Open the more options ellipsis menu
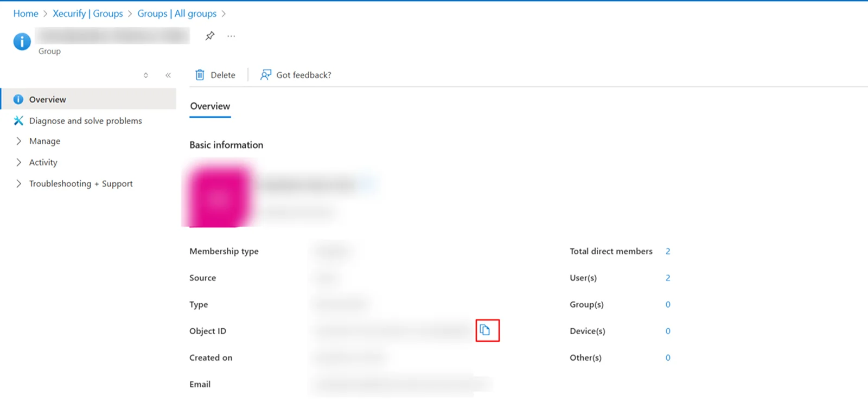The width and height of the screenshot is (868, 402). (x=231, y=36)
